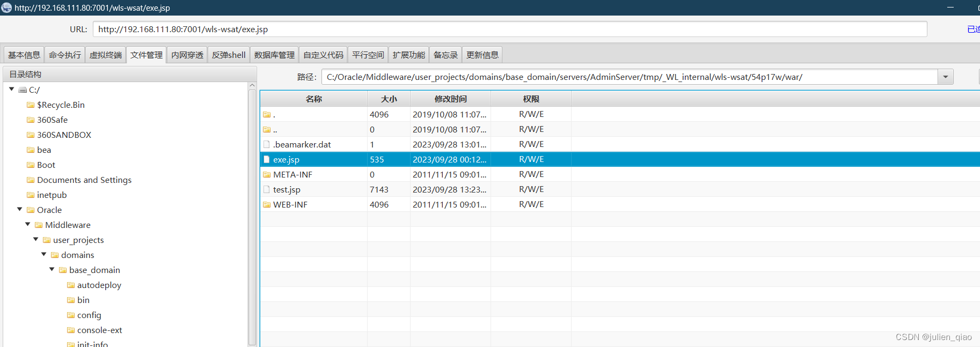This screenshot has width=980, height=347.
Task: Click the Documents and Settings folder icon
Action: coord(31,180)
